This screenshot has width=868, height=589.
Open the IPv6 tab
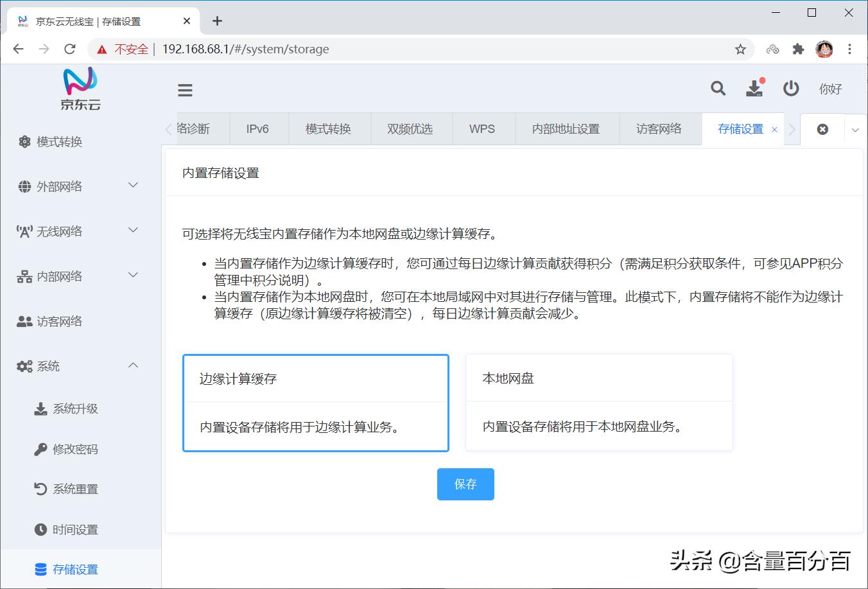pyautogui.click(x=258, y=128)
